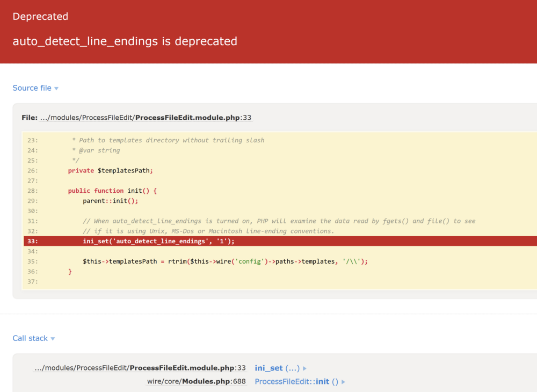This screenshot has height=392, width=537.
Task: Collapse the Source file section label
Action: tap(32, 88)
